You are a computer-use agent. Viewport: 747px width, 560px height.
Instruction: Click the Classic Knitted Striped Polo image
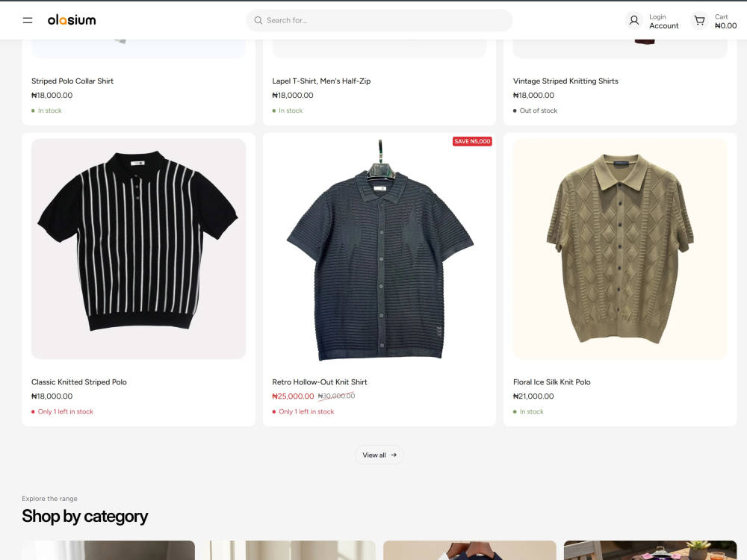click(139, 249)
